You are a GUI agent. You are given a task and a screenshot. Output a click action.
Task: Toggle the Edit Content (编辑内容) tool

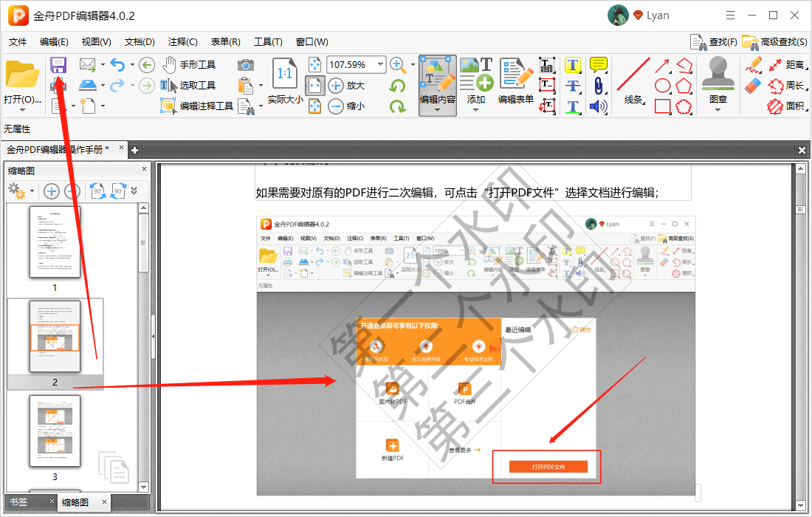(438, 81)
